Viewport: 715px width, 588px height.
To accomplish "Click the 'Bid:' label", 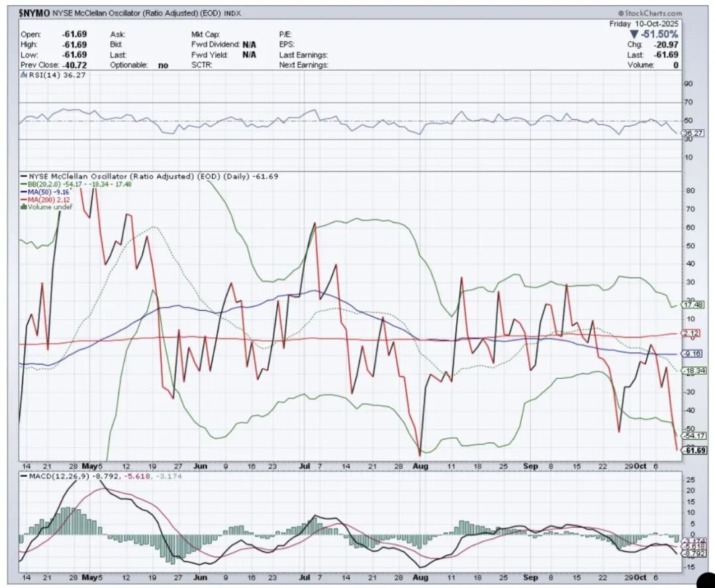I will click(117, 45).
